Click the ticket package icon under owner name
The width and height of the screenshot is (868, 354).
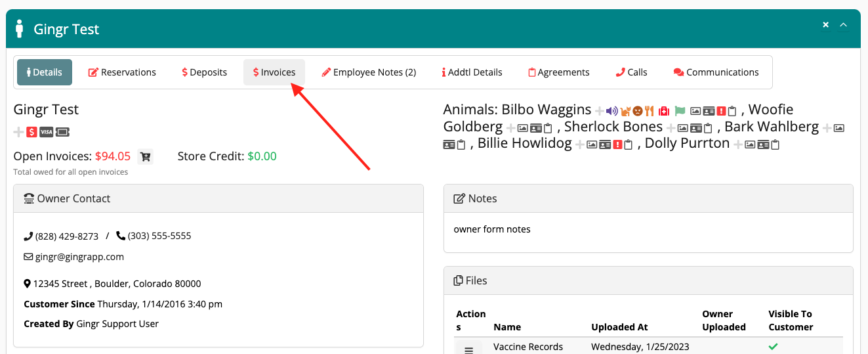coord(62,132)
